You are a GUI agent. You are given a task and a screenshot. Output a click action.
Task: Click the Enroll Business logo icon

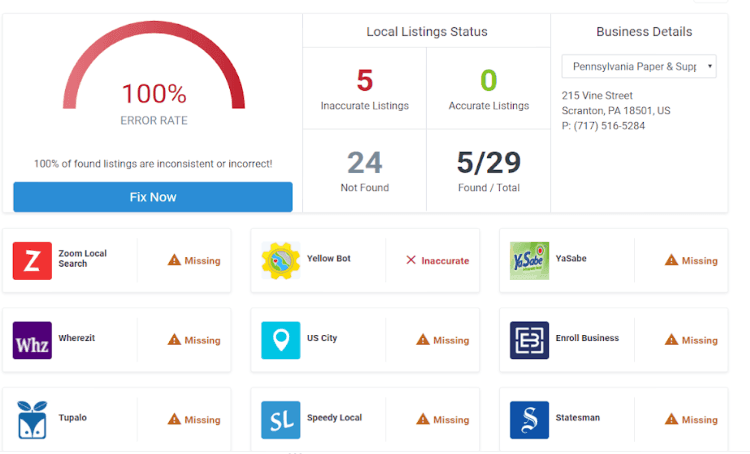(529, 340)
